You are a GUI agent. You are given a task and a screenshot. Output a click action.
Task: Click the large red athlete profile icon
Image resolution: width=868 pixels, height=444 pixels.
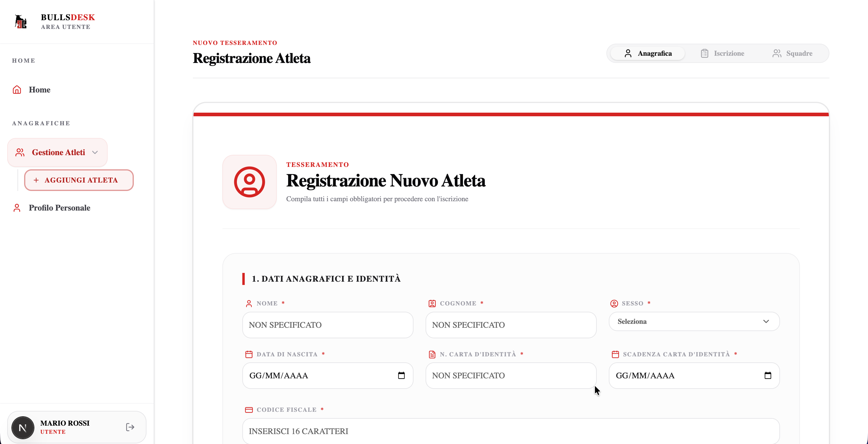pyautogui.click(x=249, y=182)
